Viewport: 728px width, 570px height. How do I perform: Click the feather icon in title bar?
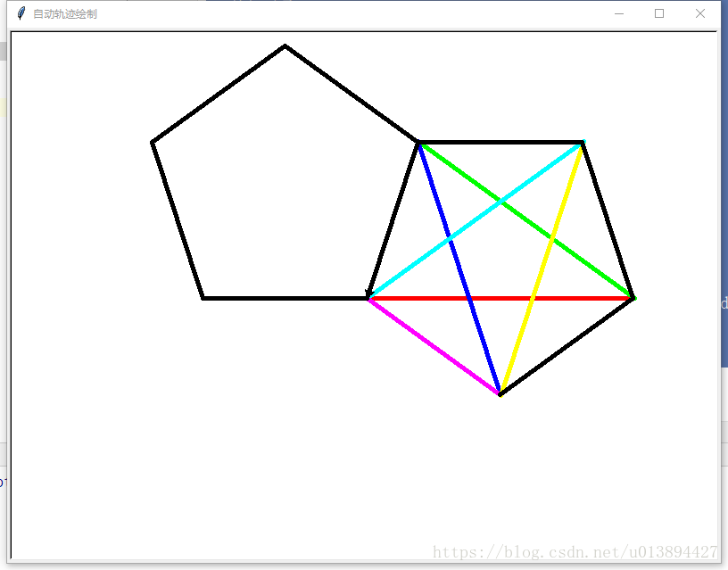(21, 13)
